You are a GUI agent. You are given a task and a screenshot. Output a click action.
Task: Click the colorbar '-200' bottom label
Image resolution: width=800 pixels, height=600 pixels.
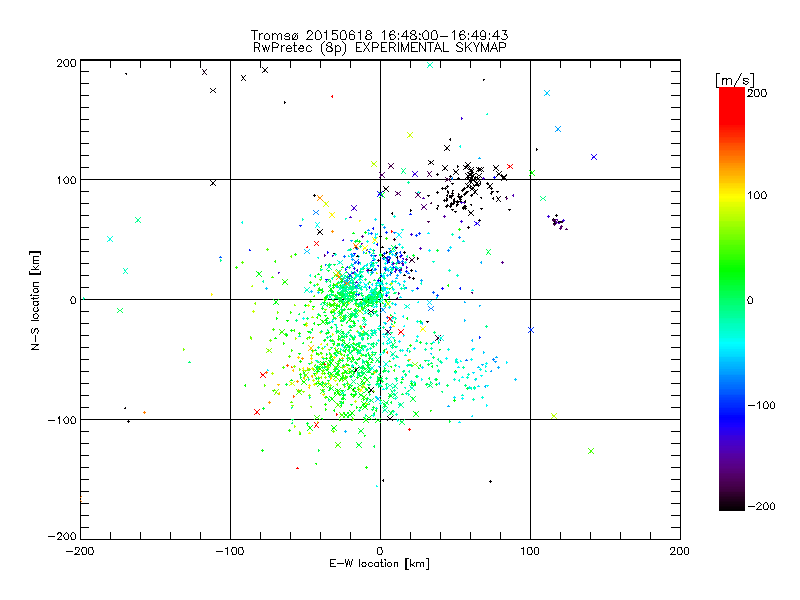coord(761,506)
